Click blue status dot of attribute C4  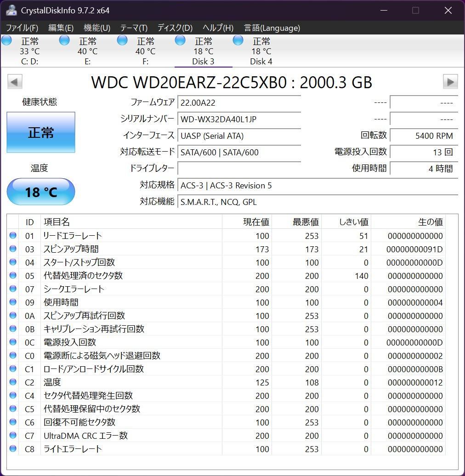pos(13,395)
